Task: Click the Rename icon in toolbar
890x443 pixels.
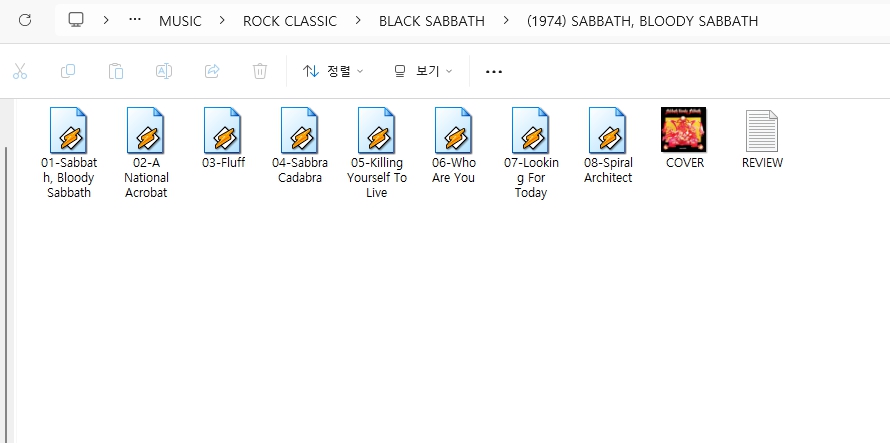Action: pos(164,71)
